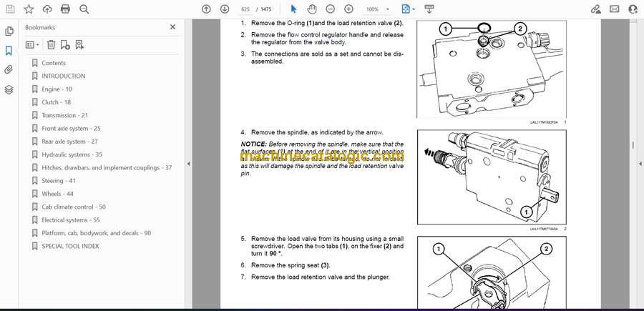This screenshot has width=644, height=311.
Task: Go to Rear axle system - 27
Action: [x=69, y=142]
